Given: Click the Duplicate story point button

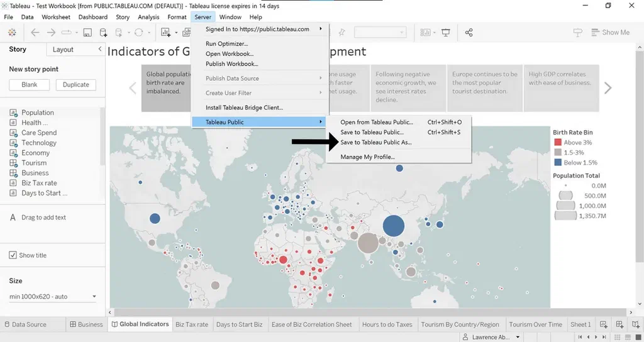Looking at the screenshot, I should tap(76, 85).
